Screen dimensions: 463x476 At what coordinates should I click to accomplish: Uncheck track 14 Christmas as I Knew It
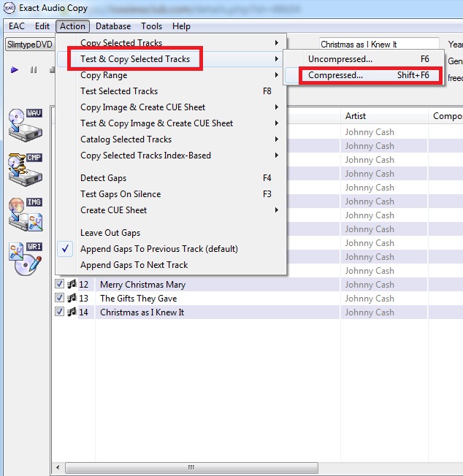point(59,312)
